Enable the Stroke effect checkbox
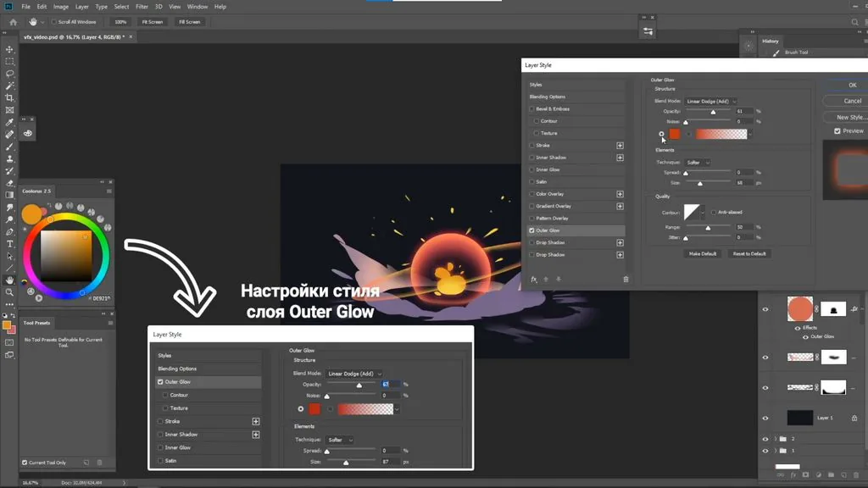The image size is (868, 488). coord(532,146)
